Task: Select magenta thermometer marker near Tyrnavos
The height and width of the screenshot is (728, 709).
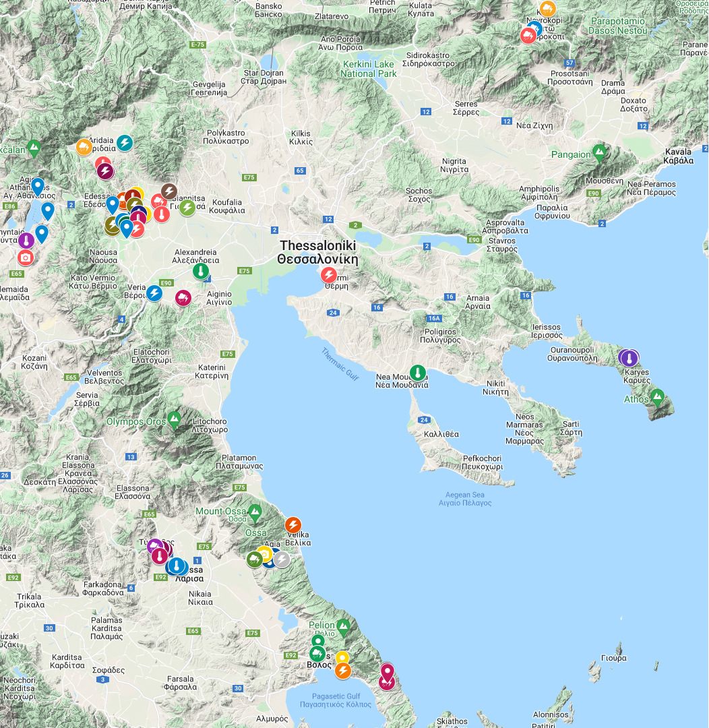Action: click(x=160, y=555)
